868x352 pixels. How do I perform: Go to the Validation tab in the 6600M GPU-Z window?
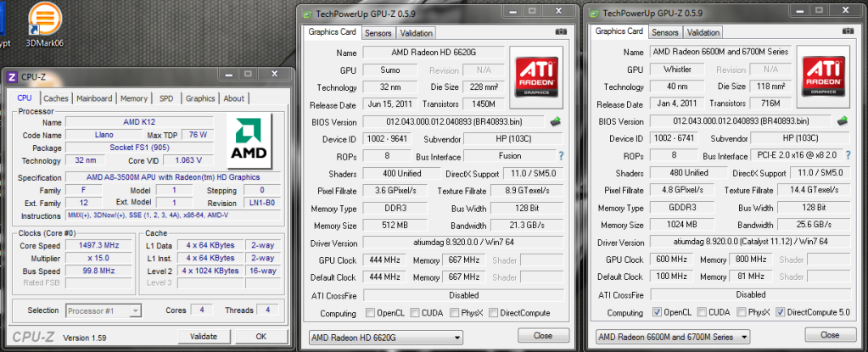pyautogui.click(x=703, y=33)
